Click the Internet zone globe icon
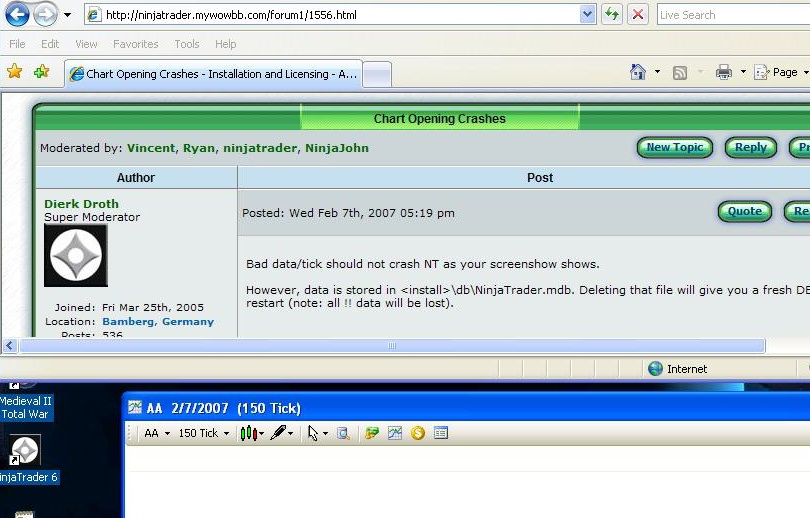This screenshot has width=810, height=518. [x=655, y=368]
